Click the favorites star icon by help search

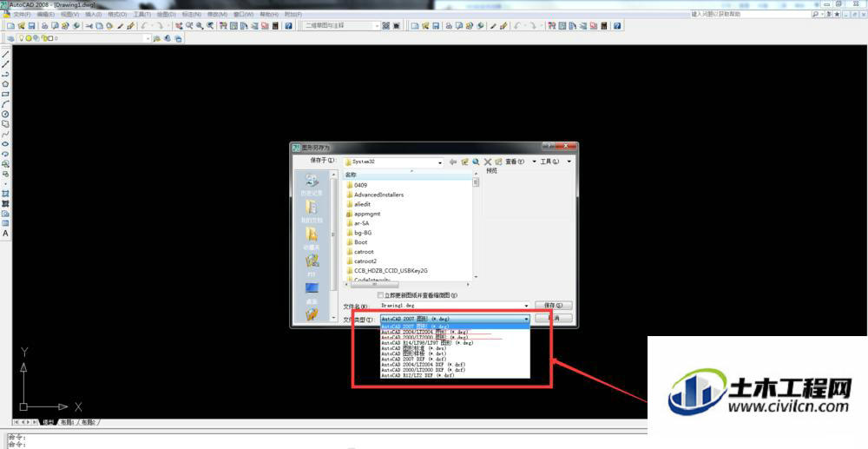[x=837, y=14]
